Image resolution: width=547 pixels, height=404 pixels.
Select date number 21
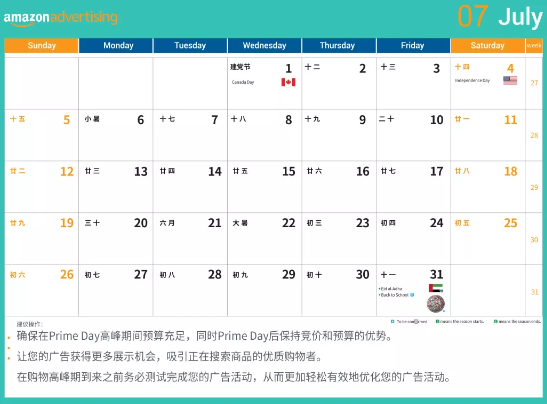click(x=215, y=223)
